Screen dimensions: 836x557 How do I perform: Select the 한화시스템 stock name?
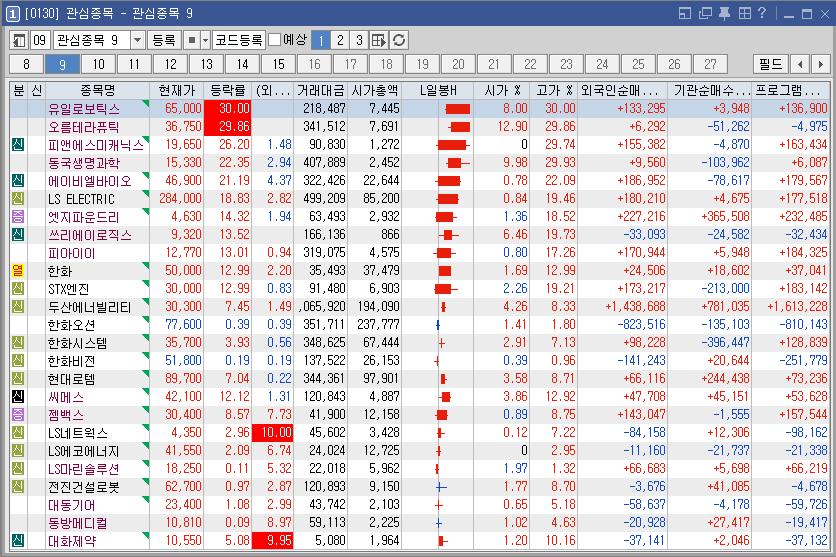pyautogui.click(x=77, y=343)
